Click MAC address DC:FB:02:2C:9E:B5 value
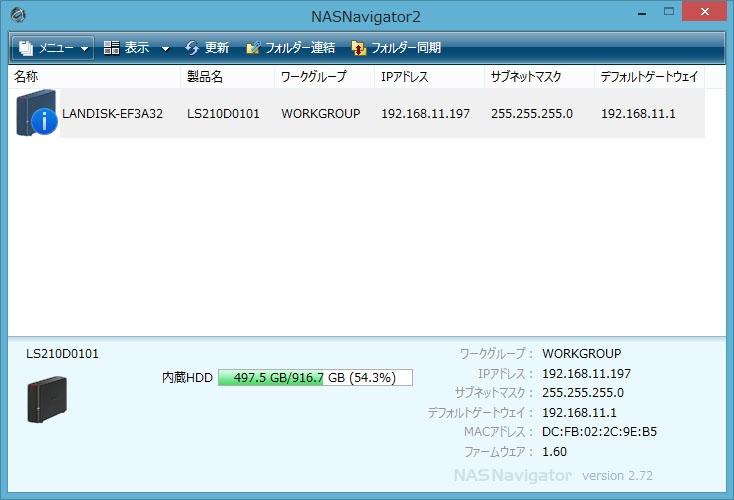Image resolution: width=734 pixels, height=500 pixels. (x=599, y=432)
